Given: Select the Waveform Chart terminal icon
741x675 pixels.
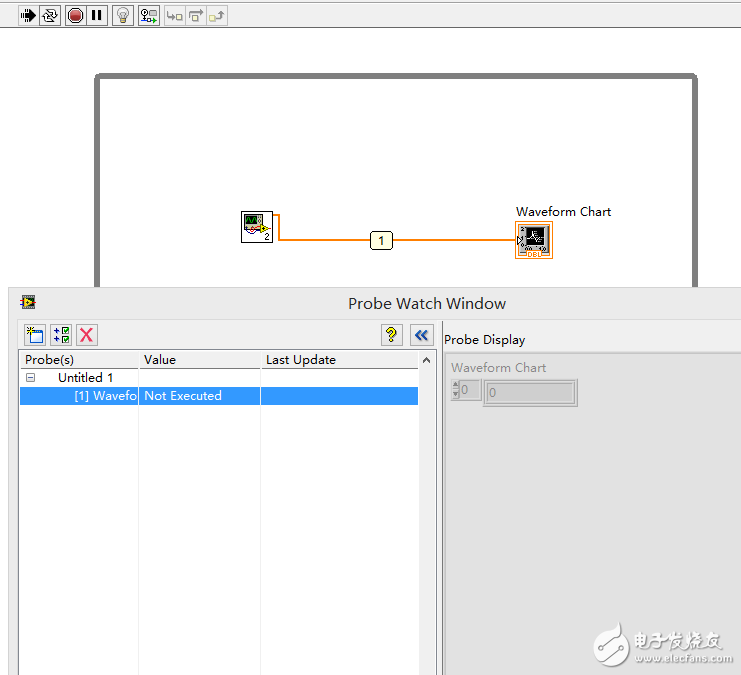Looking at the screenshot, I should [x=534, y=240].
